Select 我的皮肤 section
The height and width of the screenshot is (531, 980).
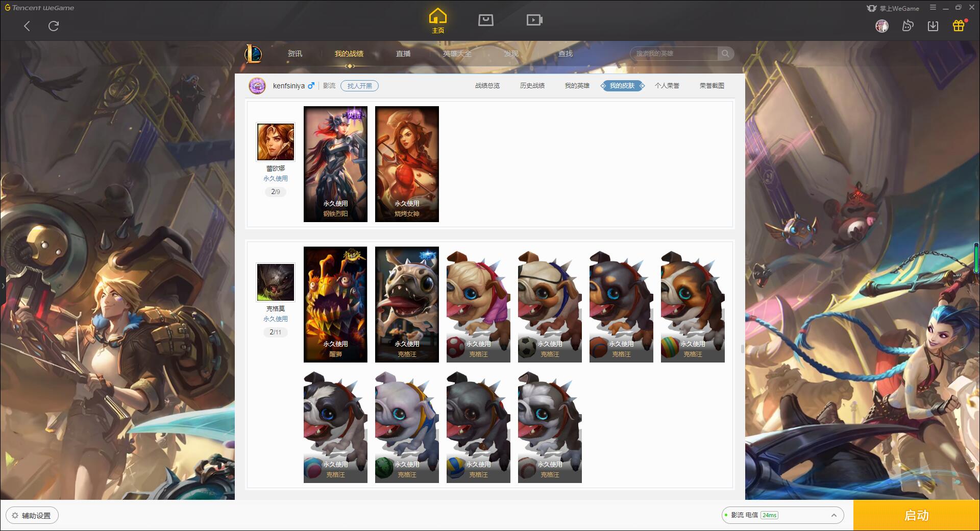click(x=622, y=86)
